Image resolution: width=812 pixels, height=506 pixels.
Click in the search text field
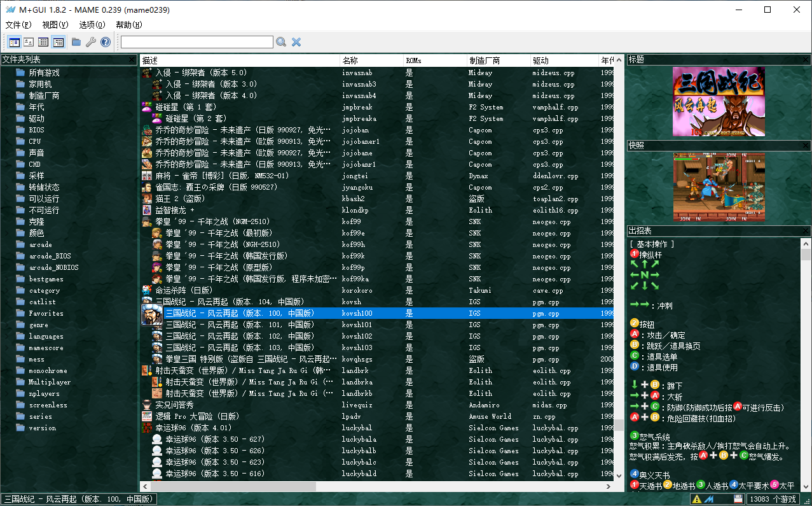pos(196,42)
